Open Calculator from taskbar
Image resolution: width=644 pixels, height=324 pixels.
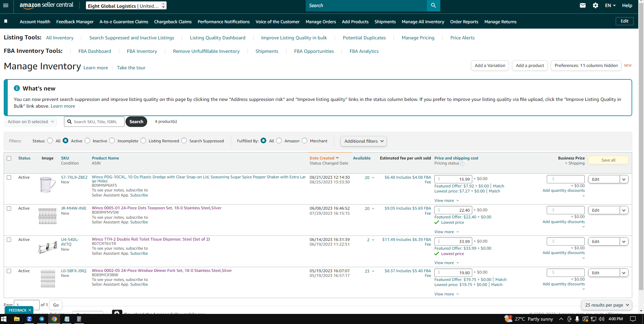79,319
